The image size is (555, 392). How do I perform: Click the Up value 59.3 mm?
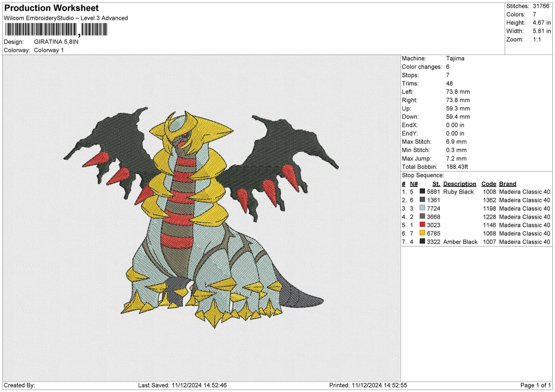458,109
